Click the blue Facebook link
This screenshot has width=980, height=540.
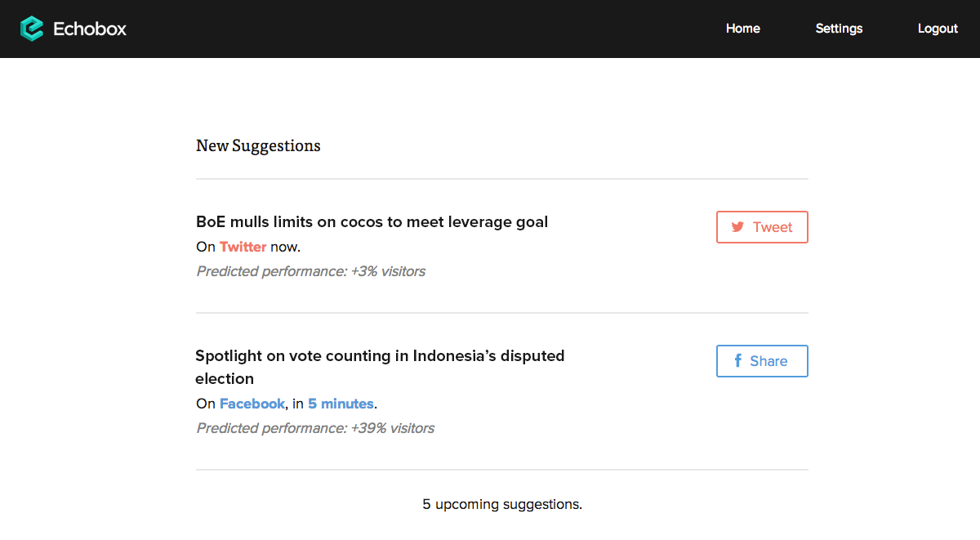point(252,404)
